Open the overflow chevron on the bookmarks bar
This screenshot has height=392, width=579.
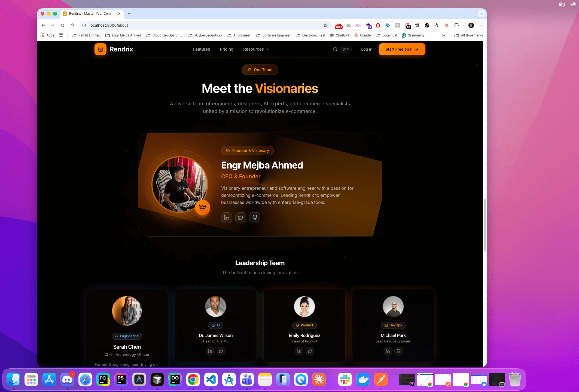[444, 35]
